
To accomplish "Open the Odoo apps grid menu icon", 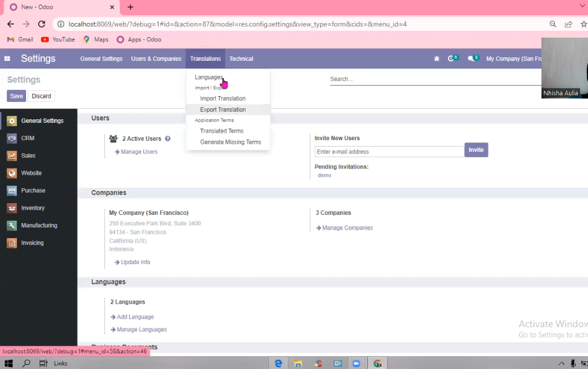I will coord(7,59).
